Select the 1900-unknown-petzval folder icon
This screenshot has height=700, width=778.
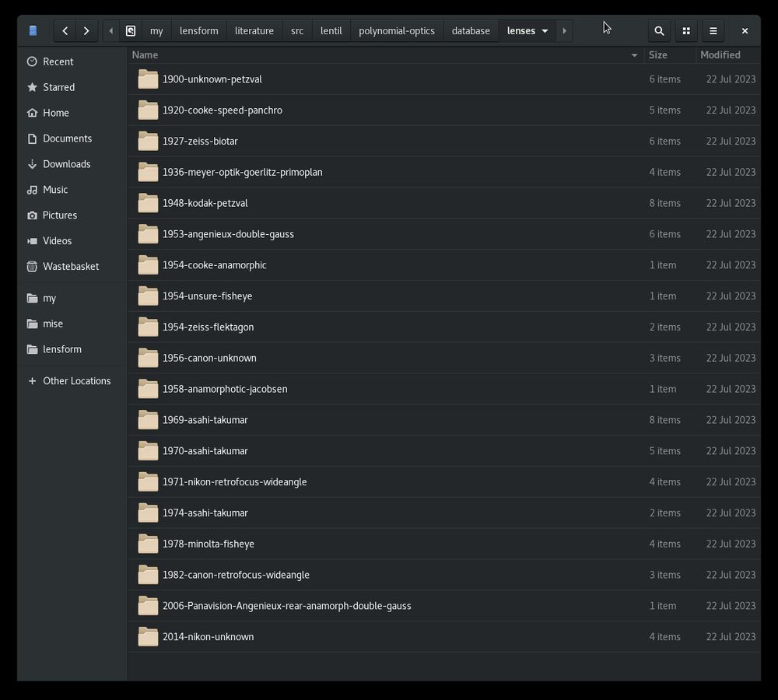(x=148, y=79)
